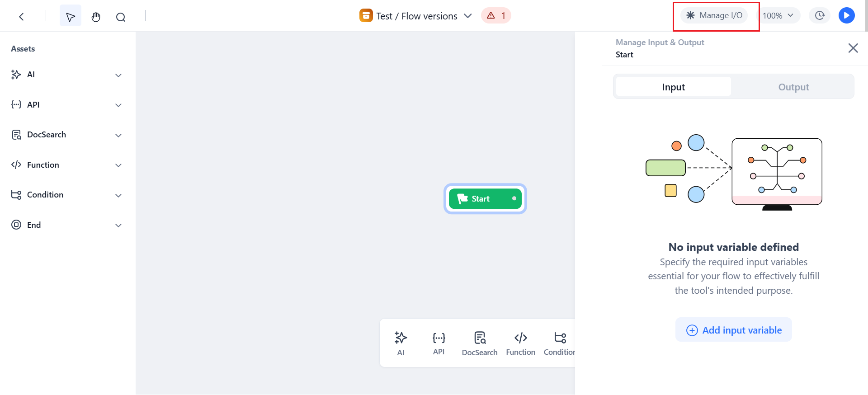This screenshot has height=395, width=868.
Task: Activate the hand pan tool
Action: tap(95, 17)
